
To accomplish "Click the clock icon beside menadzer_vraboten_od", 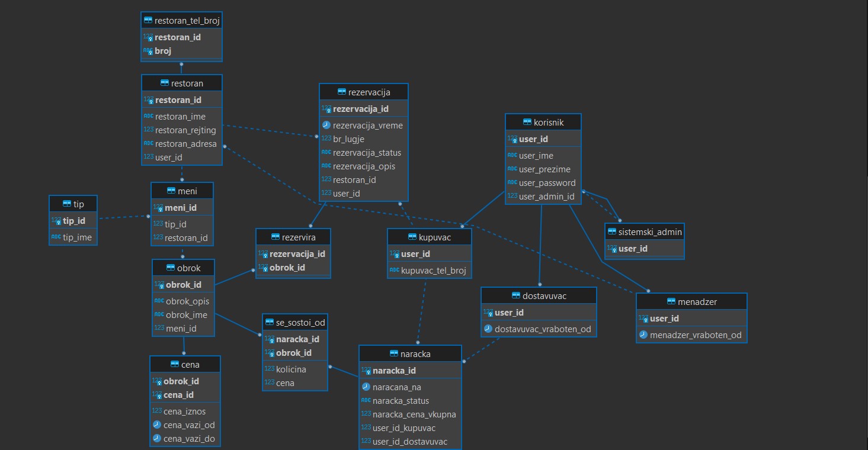I will [643, 335].
